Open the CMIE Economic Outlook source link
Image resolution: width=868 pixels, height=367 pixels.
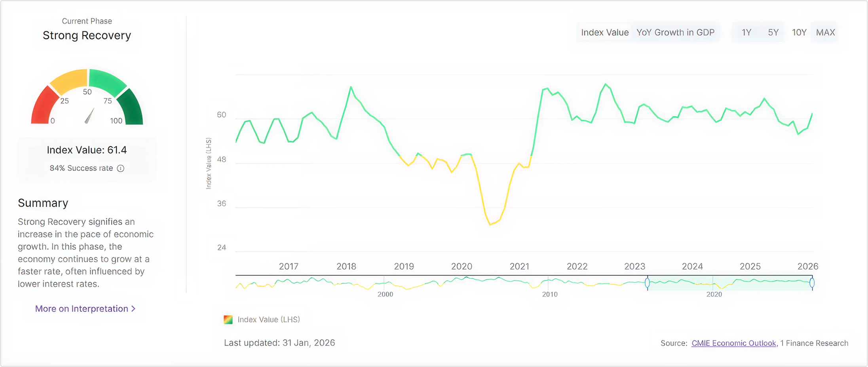733,343
